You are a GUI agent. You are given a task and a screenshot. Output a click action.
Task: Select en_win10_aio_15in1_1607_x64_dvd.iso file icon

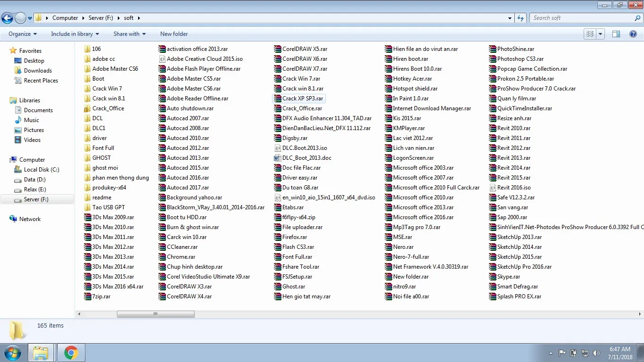pos(278,197)
